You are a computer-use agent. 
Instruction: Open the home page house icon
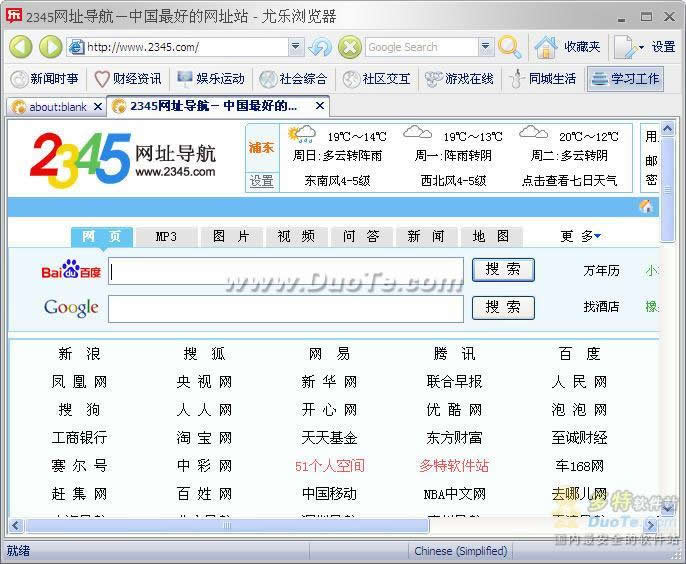546,47
